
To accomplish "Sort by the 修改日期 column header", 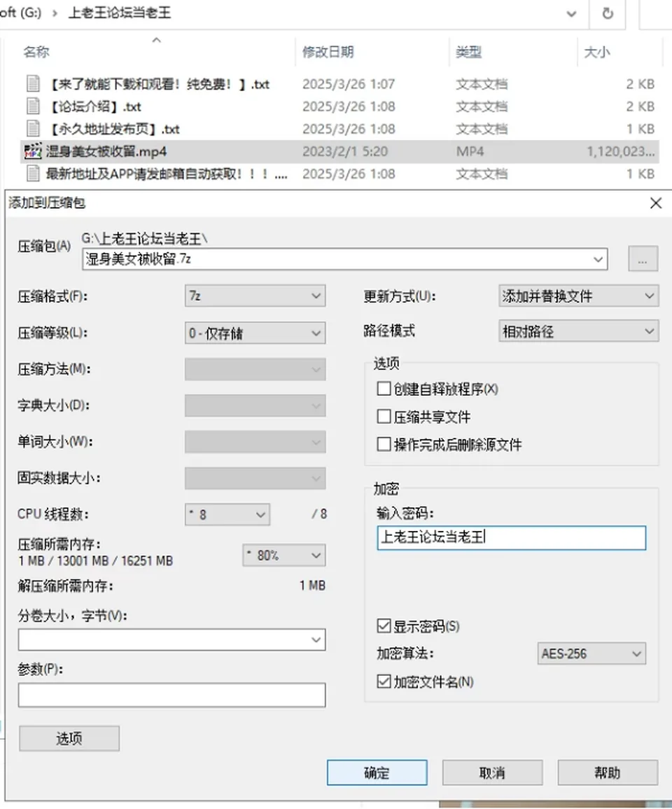I will [x=328, y=52].
